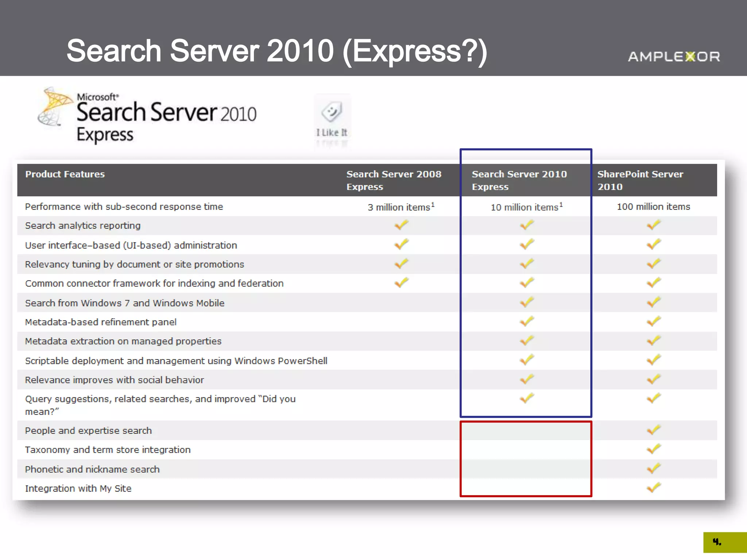Click the Search Server 2008 Express column header

pos(394,180)
